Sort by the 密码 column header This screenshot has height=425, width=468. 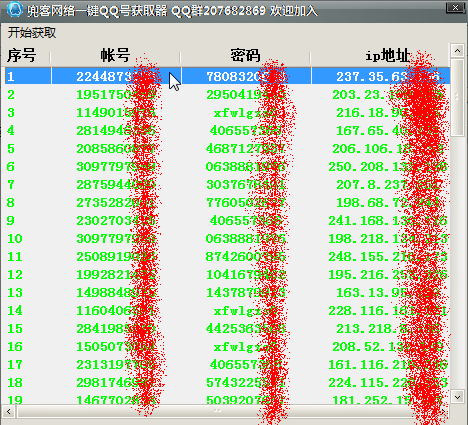pos(245,55)
